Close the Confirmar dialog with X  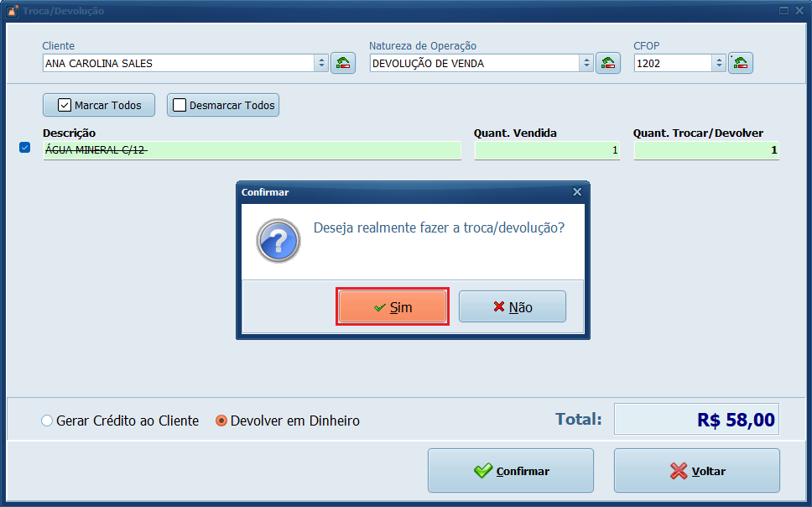pyautogui.click(x=577, y=192)
